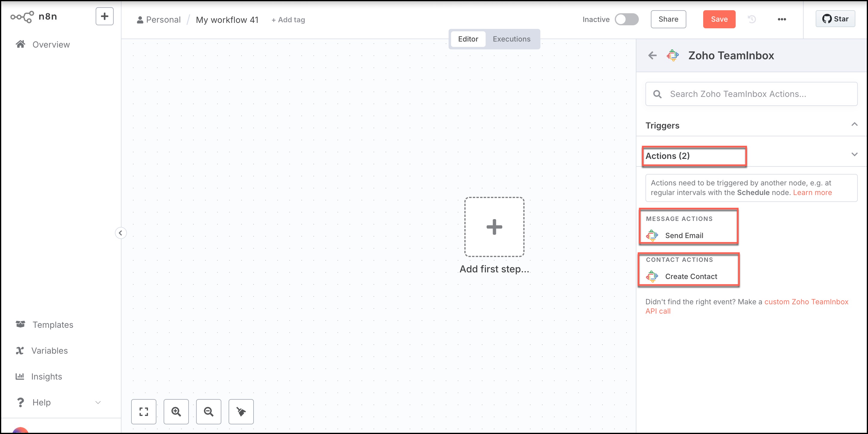Collapse the left sidebar with chevron
Screen dimensions: 868x434
121,233
